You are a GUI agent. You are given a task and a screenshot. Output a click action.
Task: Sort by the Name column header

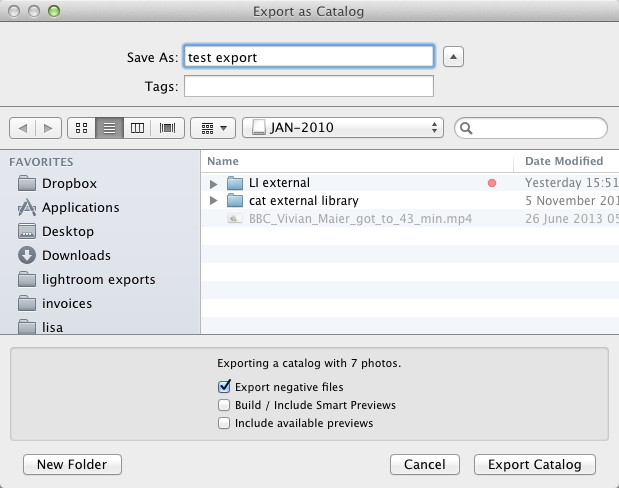(357, 161)
